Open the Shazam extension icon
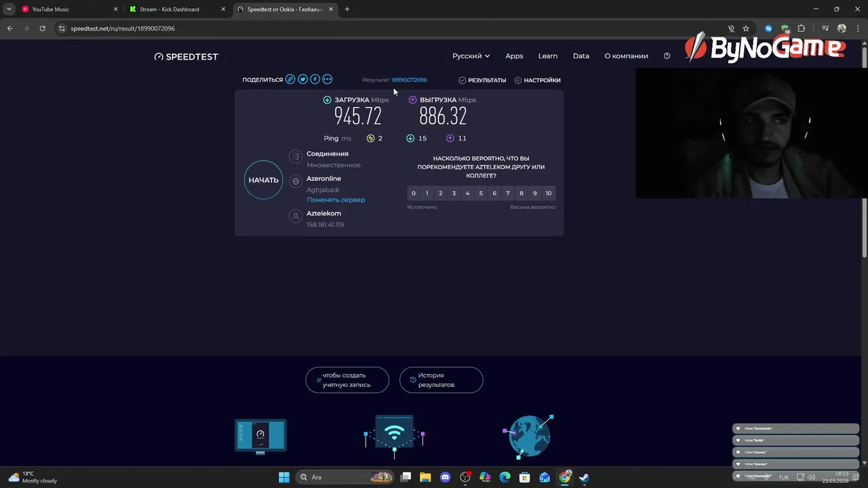 [x=768, y=28]
